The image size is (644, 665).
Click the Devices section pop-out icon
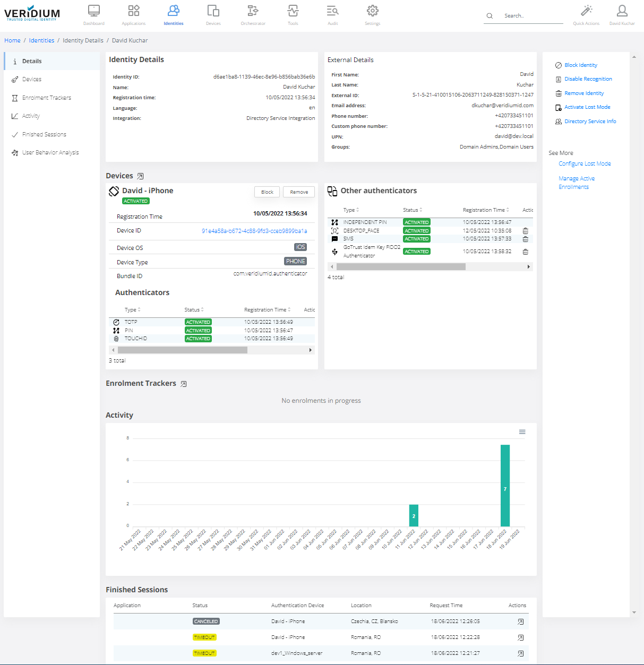(x=140, y=176)
